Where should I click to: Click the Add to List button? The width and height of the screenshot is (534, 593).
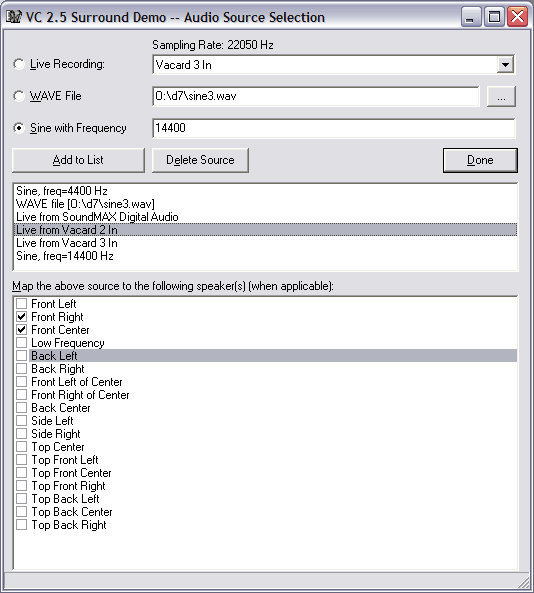click(x=78, y=160)
